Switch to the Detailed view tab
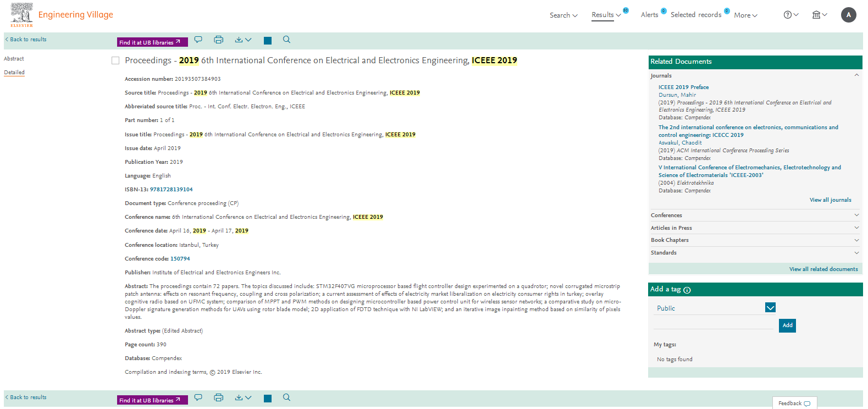The width and height of the screenshot is (868, 409). click(14, 73)
